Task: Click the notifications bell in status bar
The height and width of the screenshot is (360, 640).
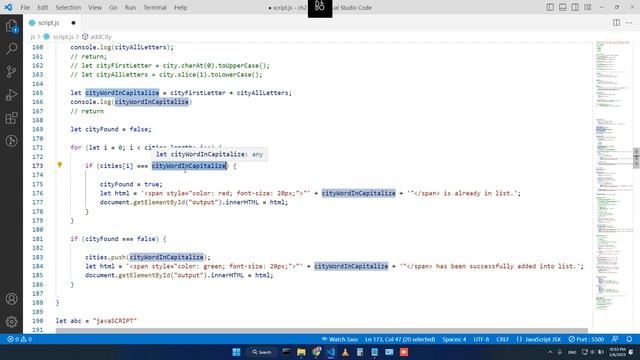Action: tap(629, 339)
